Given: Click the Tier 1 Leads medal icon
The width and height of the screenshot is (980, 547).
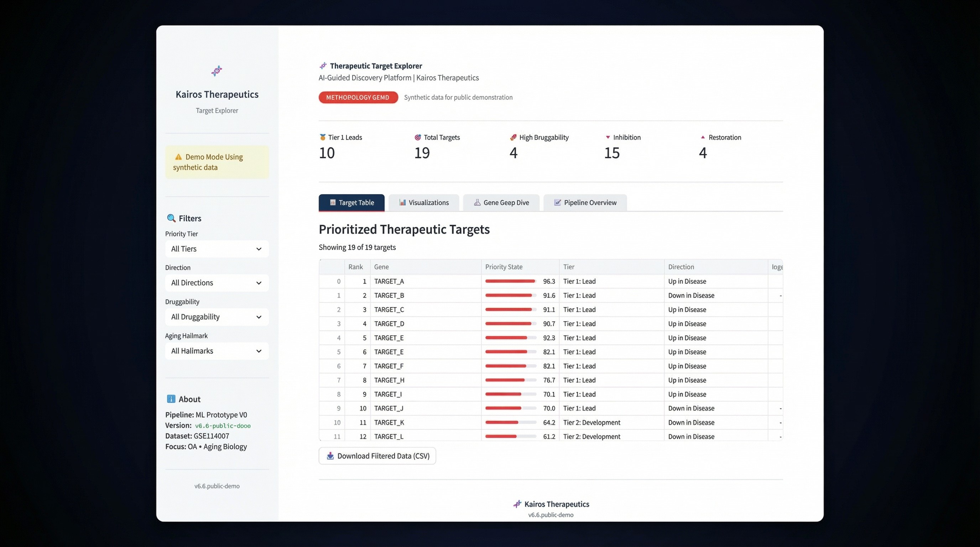Looking at the screenshot, I should coord(323,137).
